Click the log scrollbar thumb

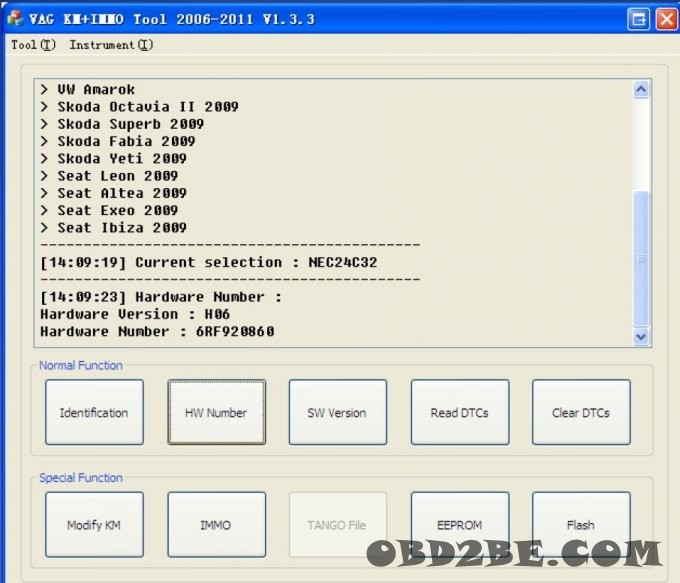641,258
